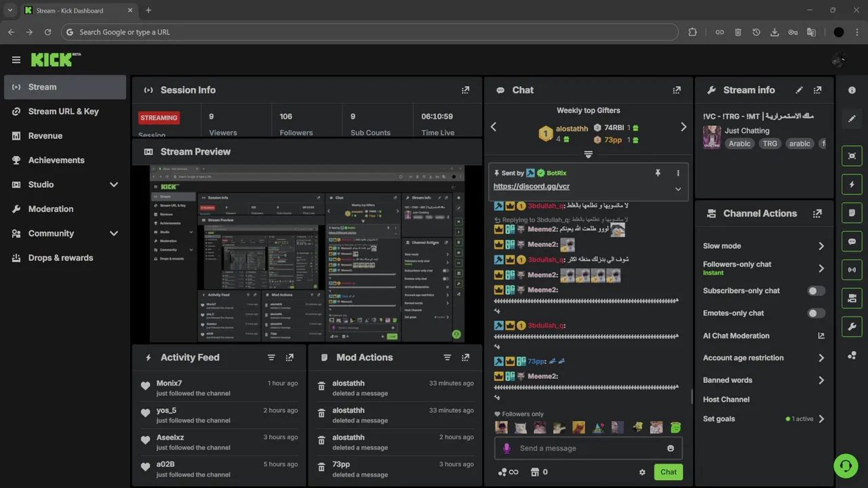Select Stream in the sidebar

pos(65,87)
